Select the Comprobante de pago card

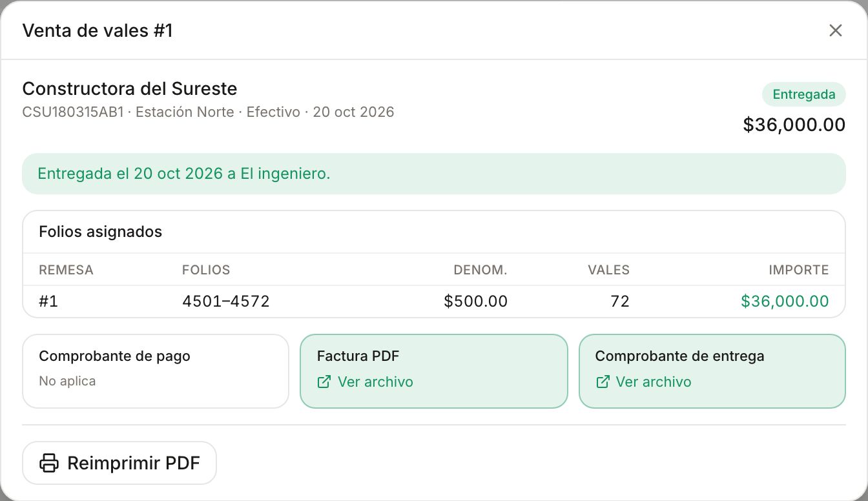click(x=156, y=371)
